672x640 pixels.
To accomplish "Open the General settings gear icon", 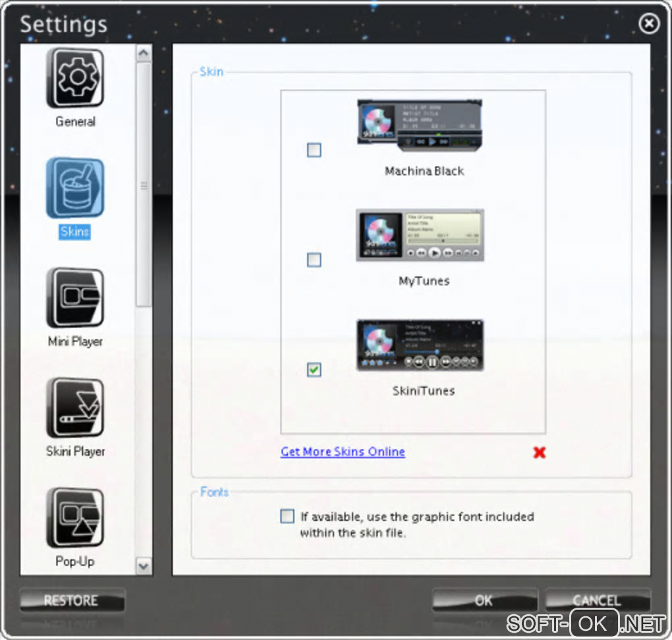I will 75,78.
